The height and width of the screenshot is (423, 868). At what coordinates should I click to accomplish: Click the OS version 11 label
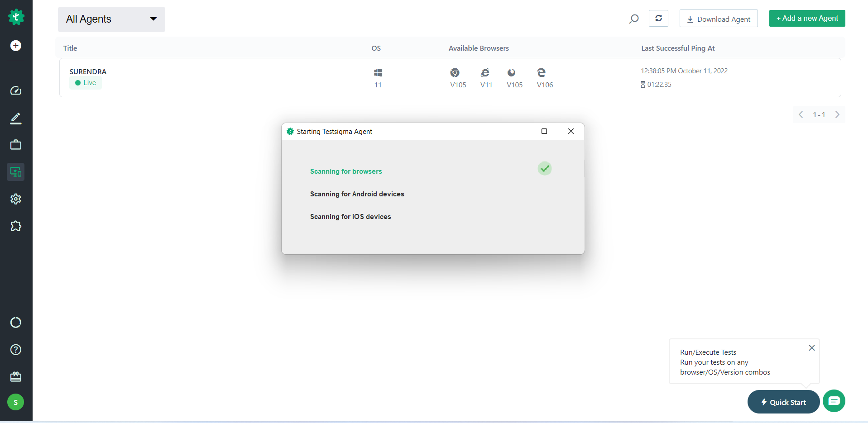click(378, 85)
